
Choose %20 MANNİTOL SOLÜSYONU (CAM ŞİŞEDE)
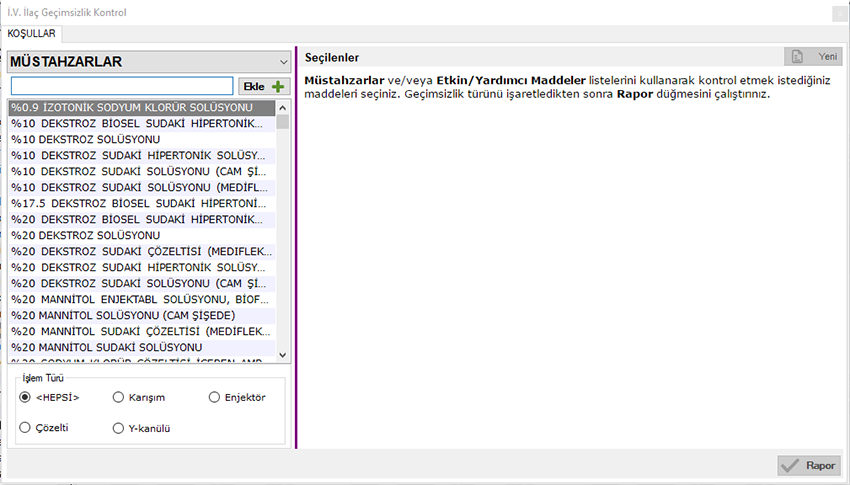[x=140, y=315]
